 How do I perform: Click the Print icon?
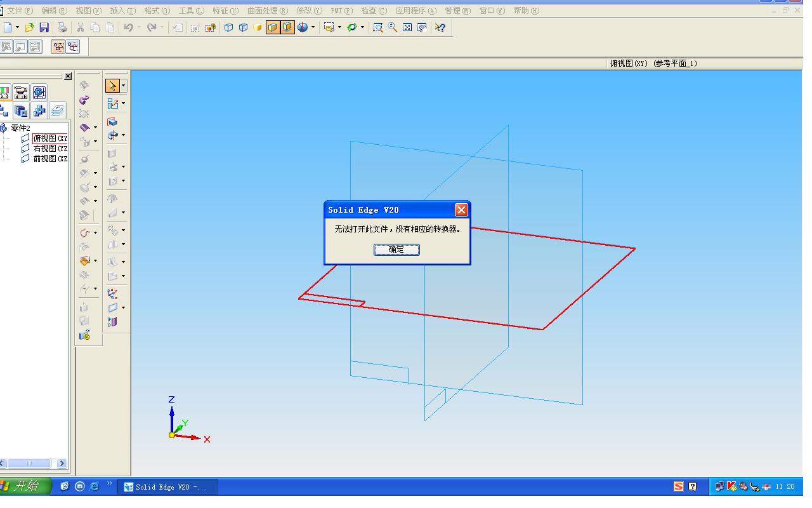pos(62,27)
